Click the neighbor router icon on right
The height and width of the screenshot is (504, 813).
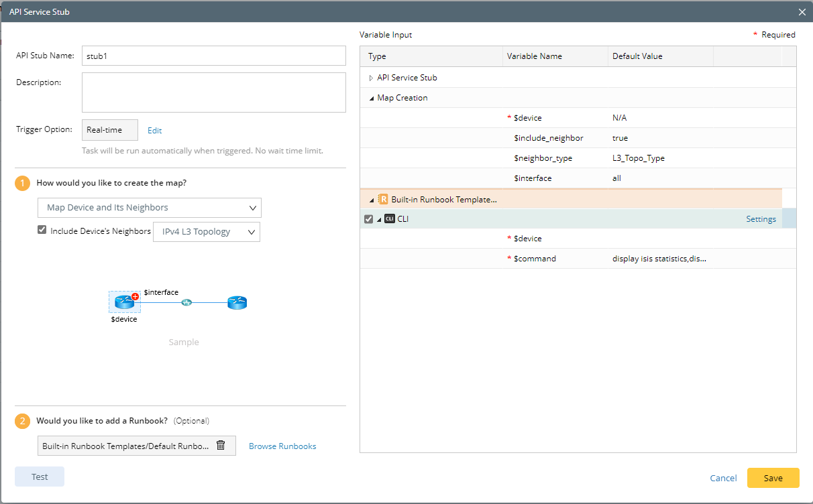coord(237,302)
